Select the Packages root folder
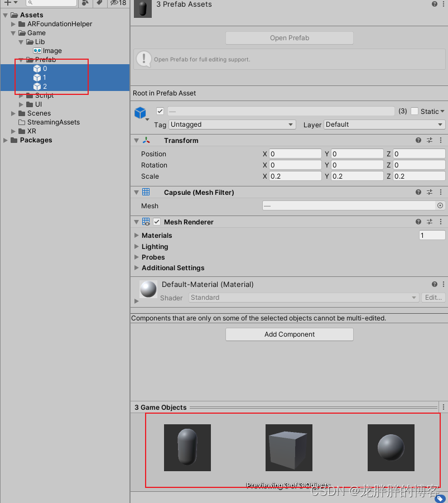Screen dimensions: 448x503 [x=36, y=141]
